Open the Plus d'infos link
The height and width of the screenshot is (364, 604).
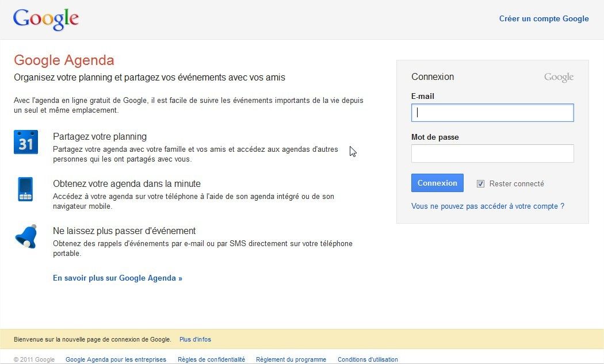click(196, 339)
